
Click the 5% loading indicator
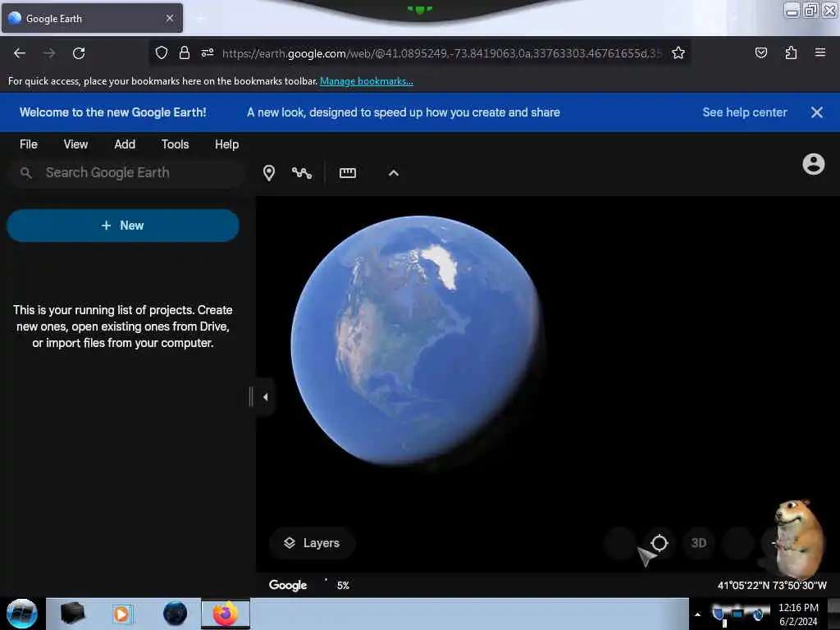click(343, 586)
